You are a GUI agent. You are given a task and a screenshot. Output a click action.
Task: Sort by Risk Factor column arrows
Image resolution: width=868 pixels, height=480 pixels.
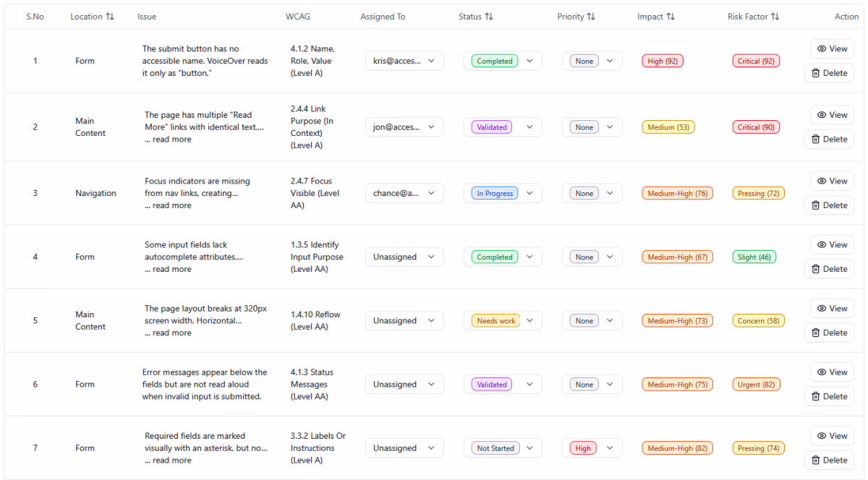click(775, 17)
